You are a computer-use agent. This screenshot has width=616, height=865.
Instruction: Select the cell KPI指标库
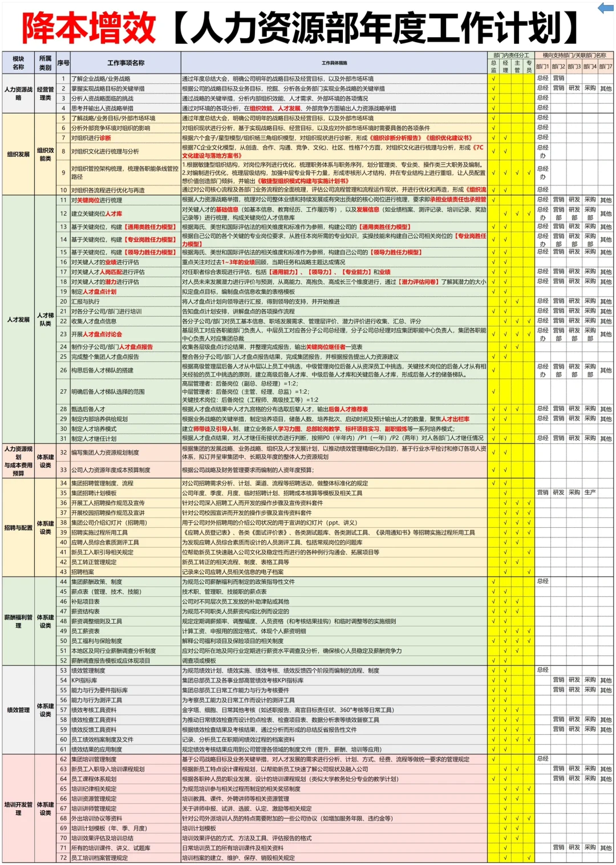[x=125, y=680]
